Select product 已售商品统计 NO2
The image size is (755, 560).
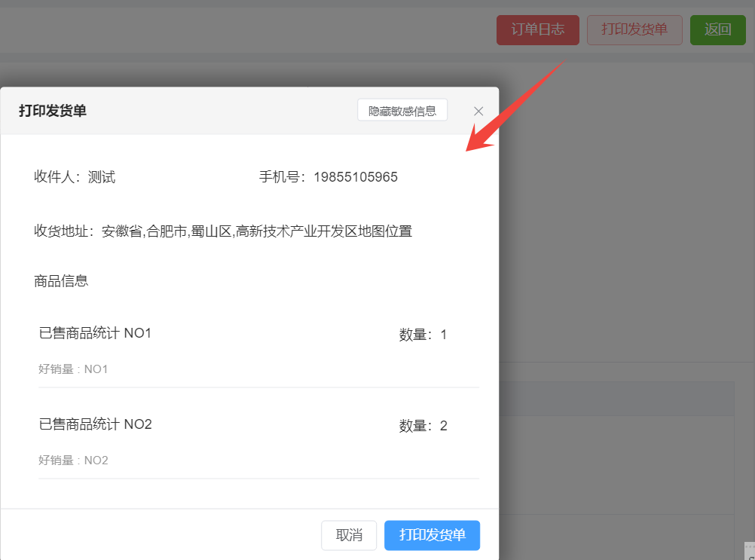pos(96,424)
